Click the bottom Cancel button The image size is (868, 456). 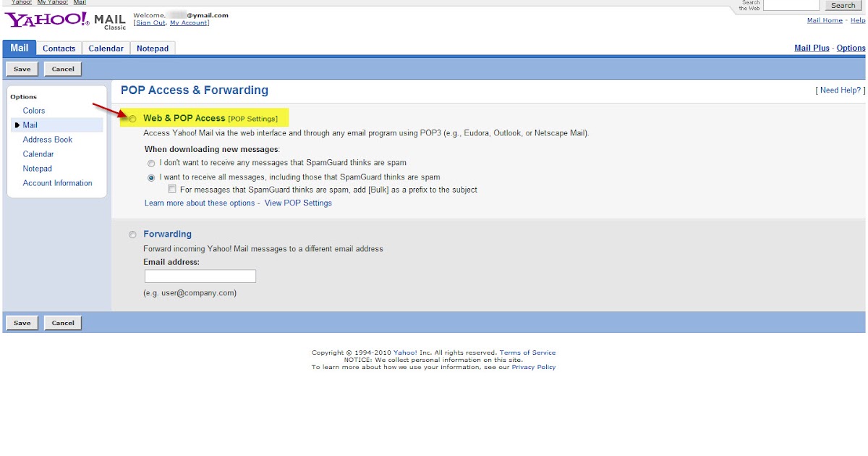tap(63, 323)
